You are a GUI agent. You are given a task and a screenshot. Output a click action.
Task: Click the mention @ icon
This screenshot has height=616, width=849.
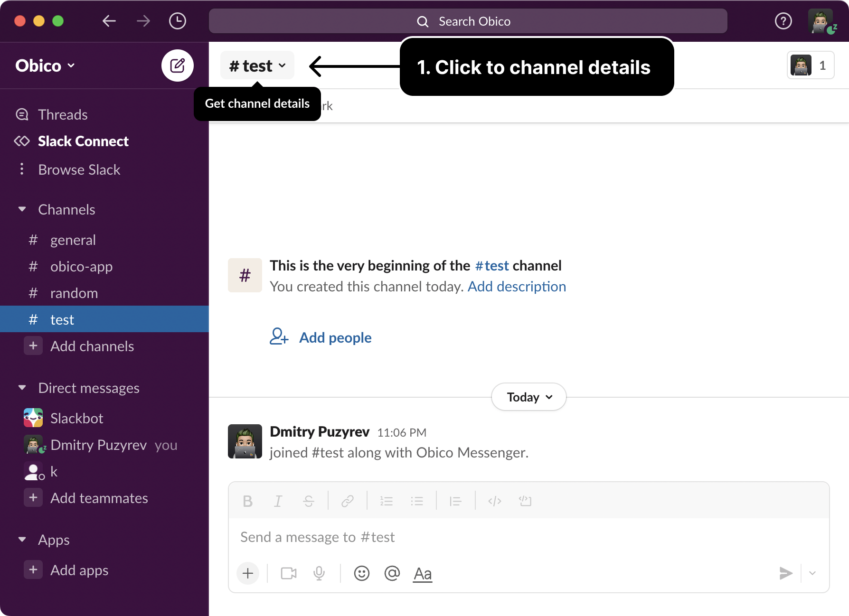tap(392, 573)
